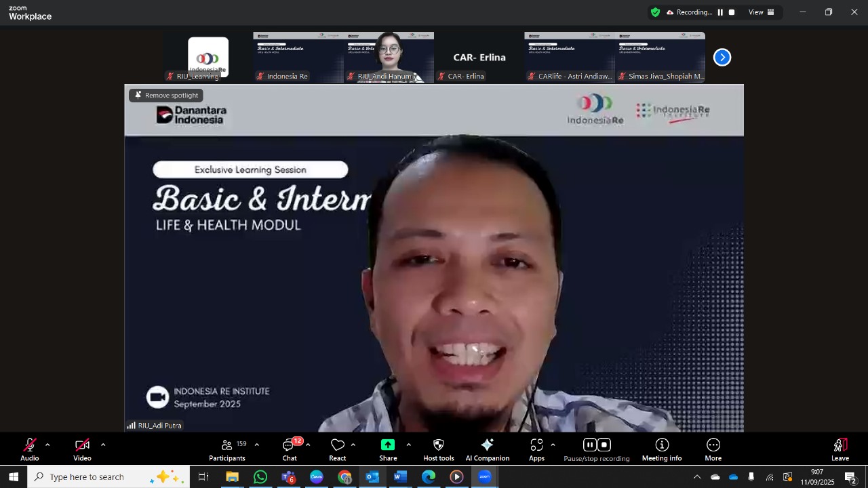
Task: Expand audio settings arrow next to Audio
Action: pyautogui.click(x=47, y=445)
